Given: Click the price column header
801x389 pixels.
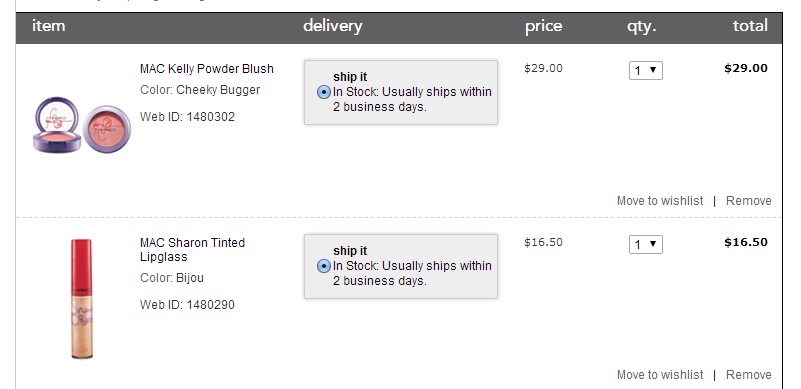Looking at the screenshot, I should [x=544, y=27].
